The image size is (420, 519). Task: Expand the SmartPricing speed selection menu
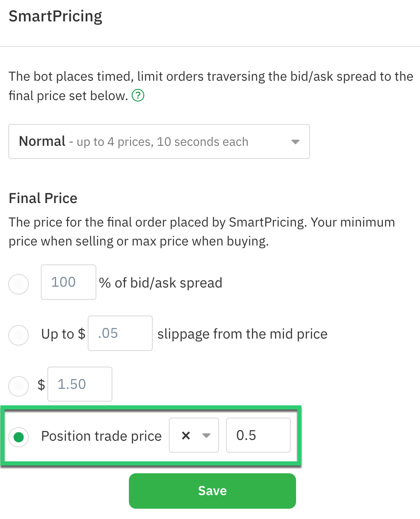159,141
